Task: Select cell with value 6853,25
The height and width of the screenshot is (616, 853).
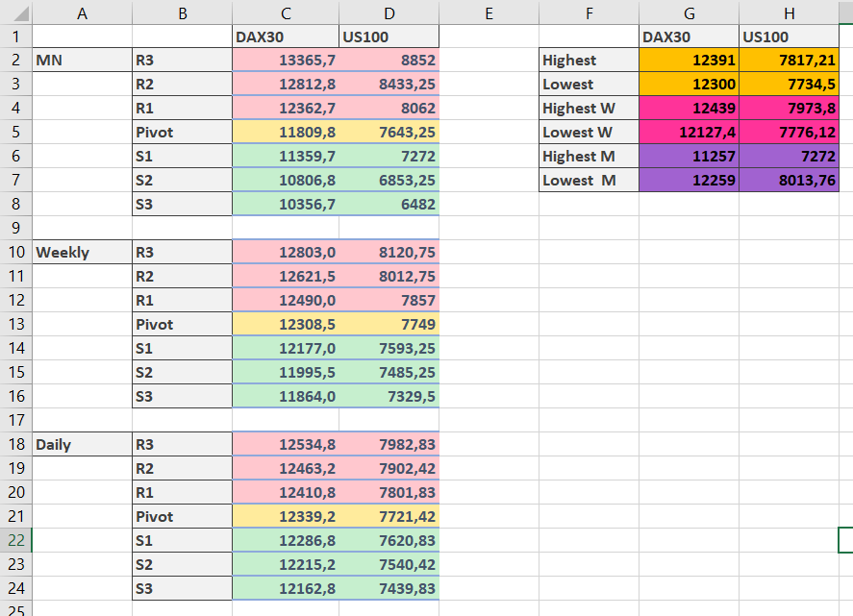Action: click(389, 180)
